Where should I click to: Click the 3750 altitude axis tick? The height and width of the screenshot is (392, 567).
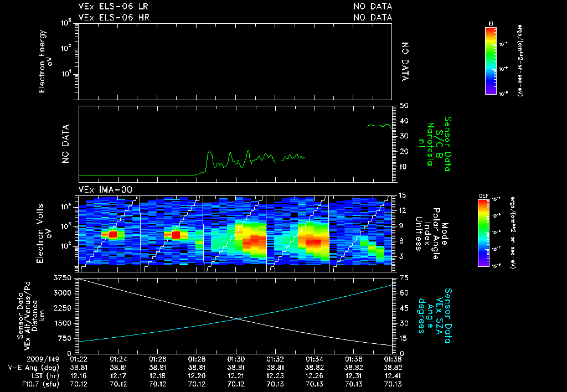click(x=62, y=278)
